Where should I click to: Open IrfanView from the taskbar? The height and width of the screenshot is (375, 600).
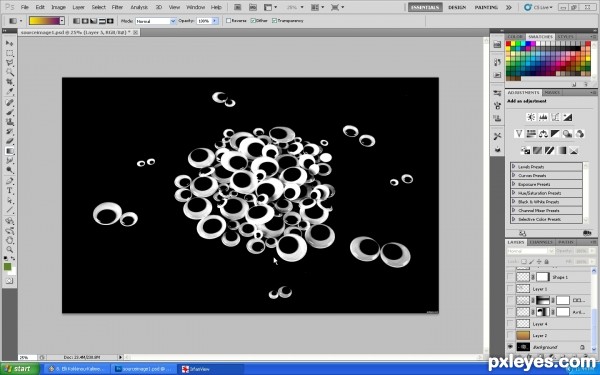[210, 369]
